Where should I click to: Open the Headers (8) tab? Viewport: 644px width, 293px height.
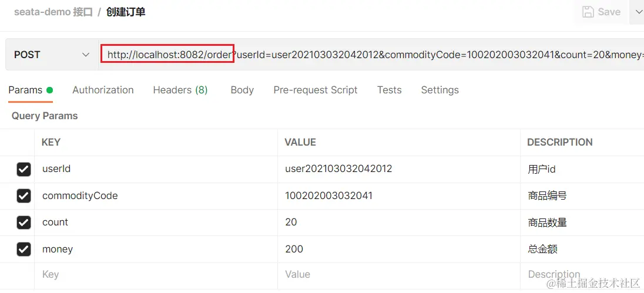tap(180, 90)
